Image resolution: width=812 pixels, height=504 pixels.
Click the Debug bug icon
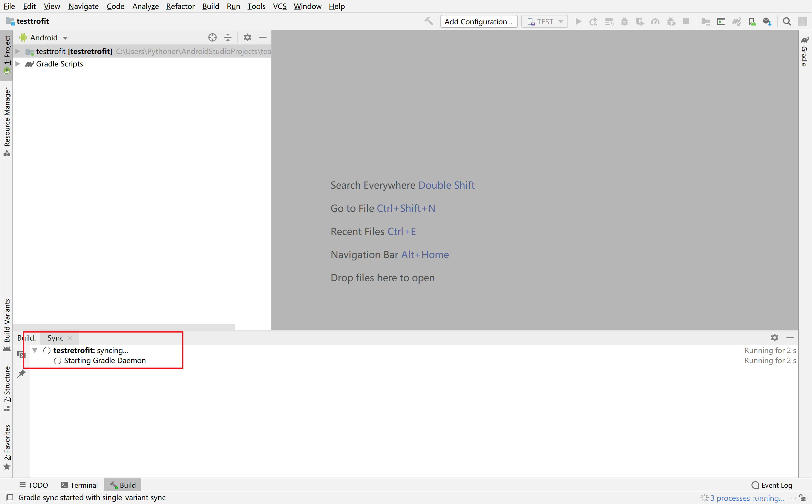point(624,22)
